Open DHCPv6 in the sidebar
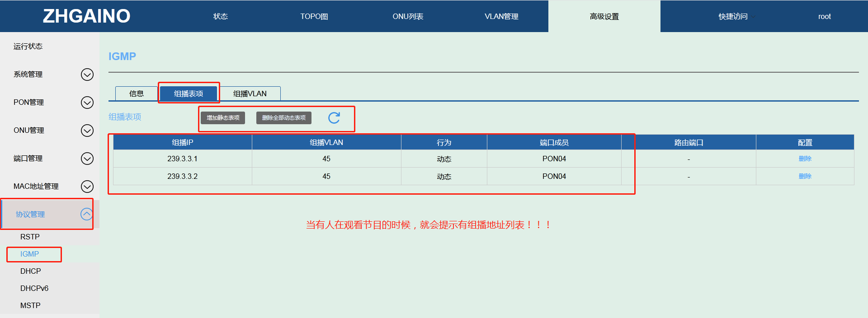 pos(34,288)
